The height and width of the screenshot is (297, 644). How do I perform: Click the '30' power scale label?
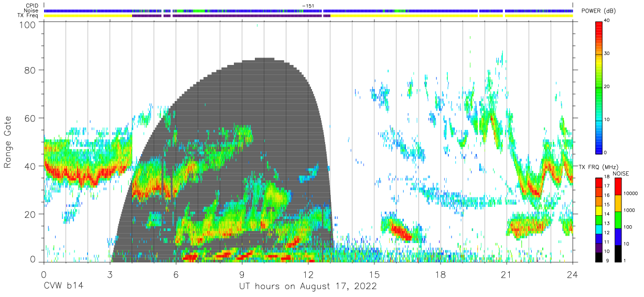click(607, 54)
